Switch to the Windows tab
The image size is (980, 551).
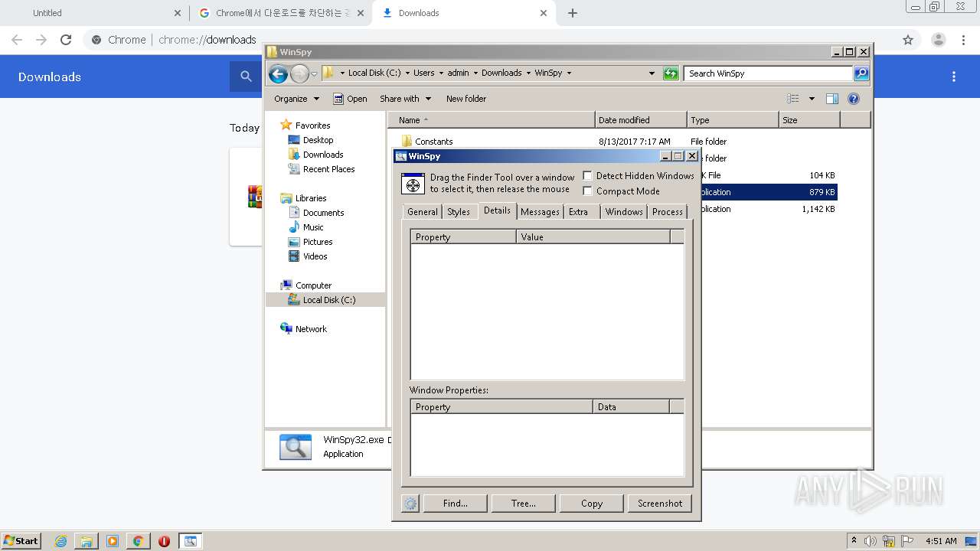point(624,212)
